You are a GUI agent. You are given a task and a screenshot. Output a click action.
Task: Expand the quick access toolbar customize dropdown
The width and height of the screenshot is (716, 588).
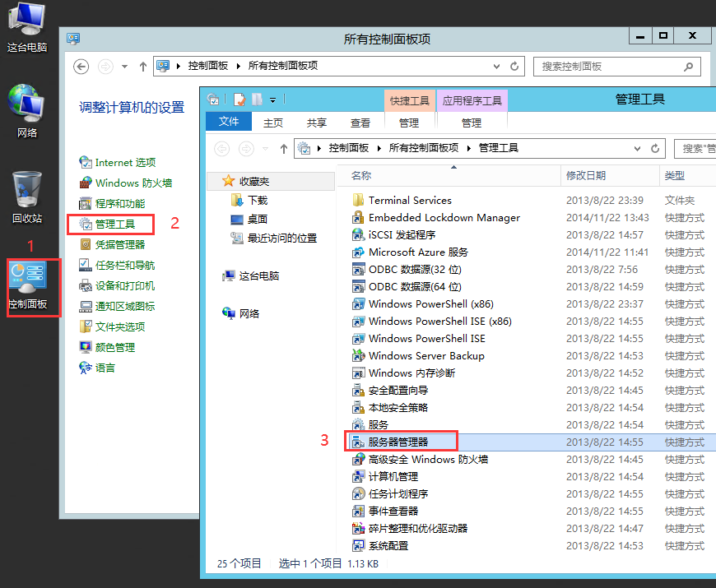[x=272, y=100]
